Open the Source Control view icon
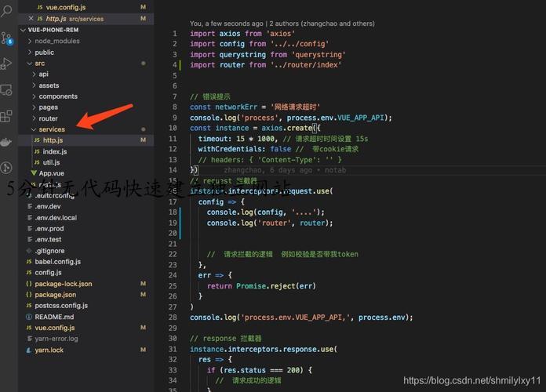 (7, 38)
